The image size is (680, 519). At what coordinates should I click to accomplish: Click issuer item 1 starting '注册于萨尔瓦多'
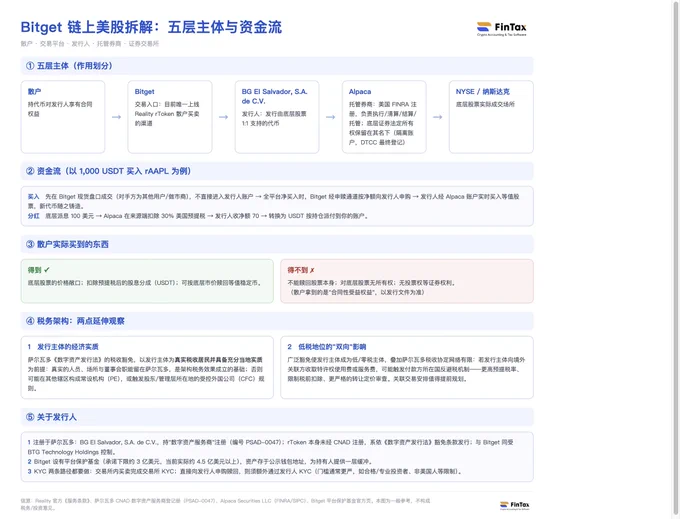click(x=270, y=447)
